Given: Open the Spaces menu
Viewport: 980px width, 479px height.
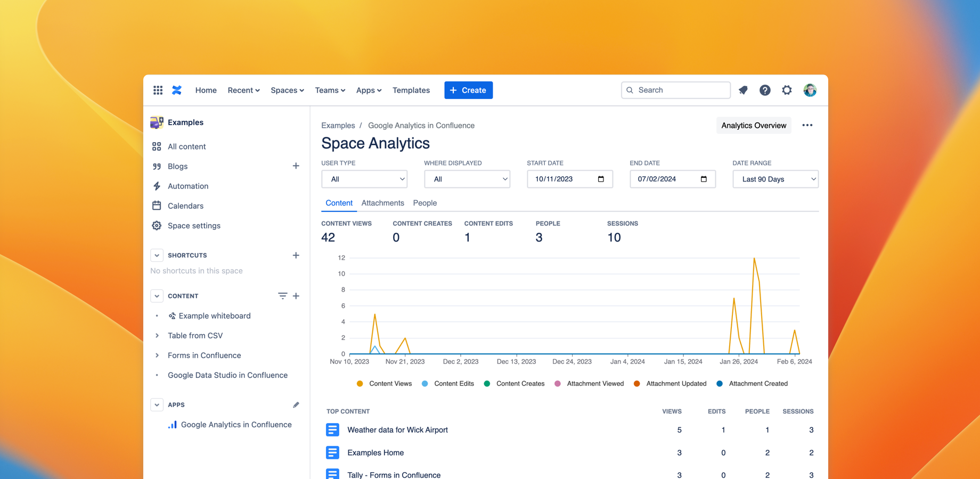Looking at the screenshot, I should [287, 90].
